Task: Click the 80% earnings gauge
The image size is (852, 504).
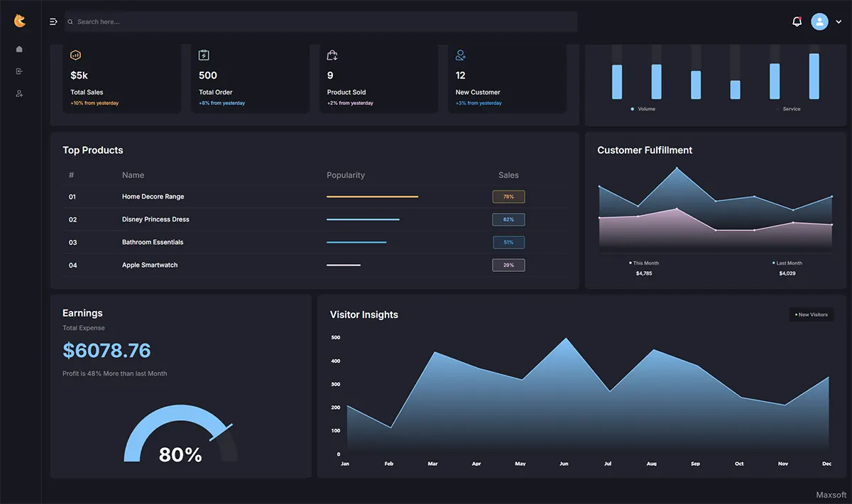Action: tap(180, 435)
